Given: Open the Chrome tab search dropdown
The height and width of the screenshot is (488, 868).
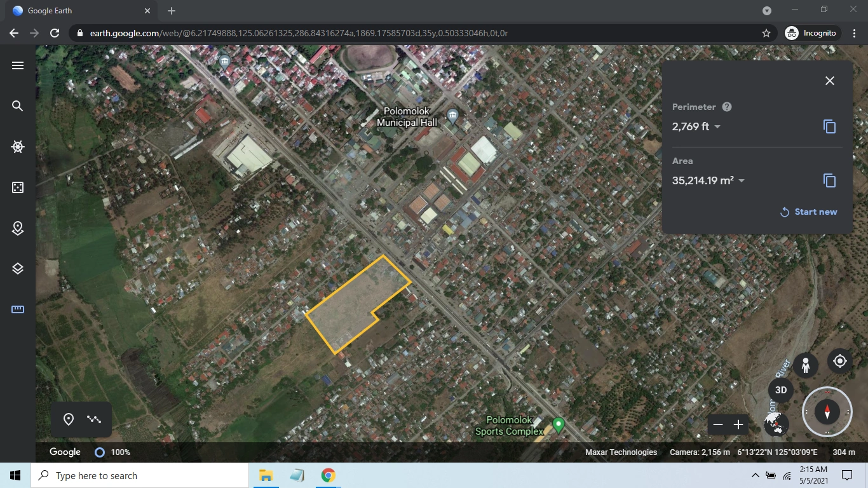Looking at the screenshot, I should (767, 11).
